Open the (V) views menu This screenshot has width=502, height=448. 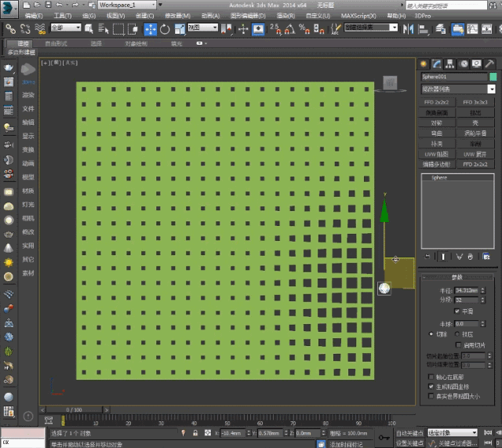coord(115,16)
